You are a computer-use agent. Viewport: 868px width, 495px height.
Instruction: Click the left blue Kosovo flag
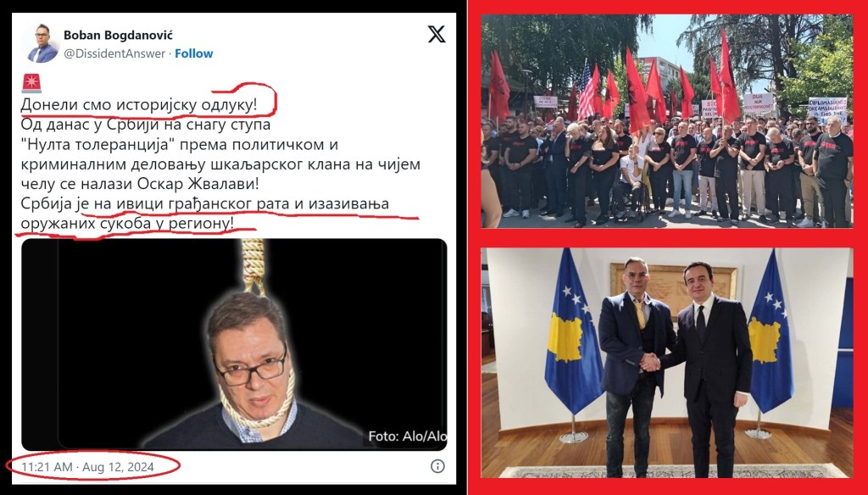pos(573,332)
